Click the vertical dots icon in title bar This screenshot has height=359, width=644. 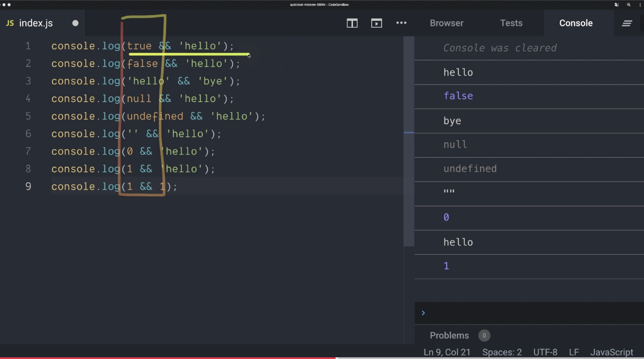(640, 5)
